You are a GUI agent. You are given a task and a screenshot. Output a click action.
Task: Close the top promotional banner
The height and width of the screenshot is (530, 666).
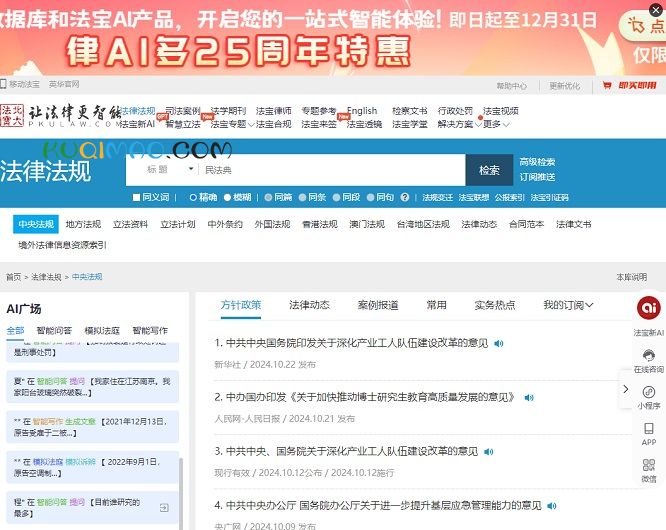click(656, 10)
